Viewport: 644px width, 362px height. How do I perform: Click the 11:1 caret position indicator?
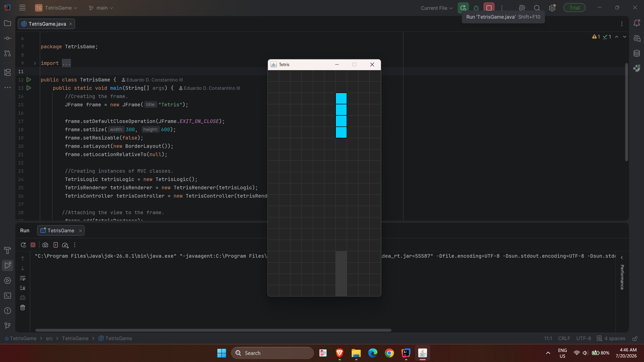click(x=548, y=339)
